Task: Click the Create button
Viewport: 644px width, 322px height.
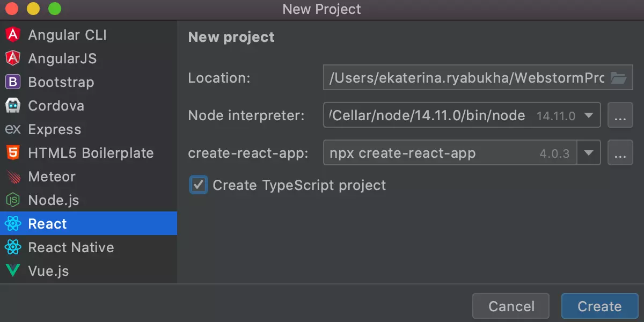Action: 599,306
